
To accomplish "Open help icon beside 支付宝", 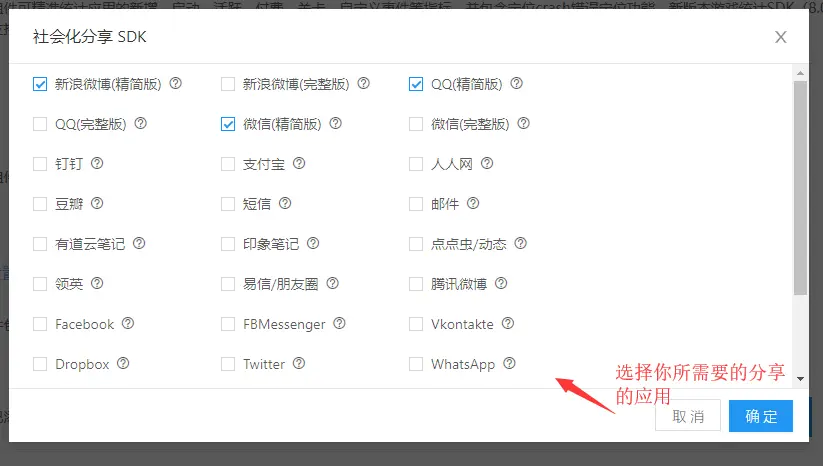I will [299, 163].
